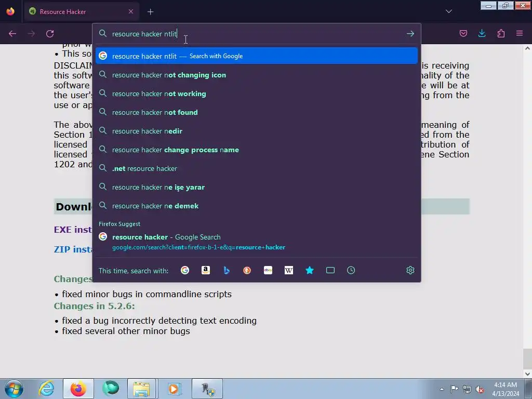Search history using the clock icon

(351, 270)
